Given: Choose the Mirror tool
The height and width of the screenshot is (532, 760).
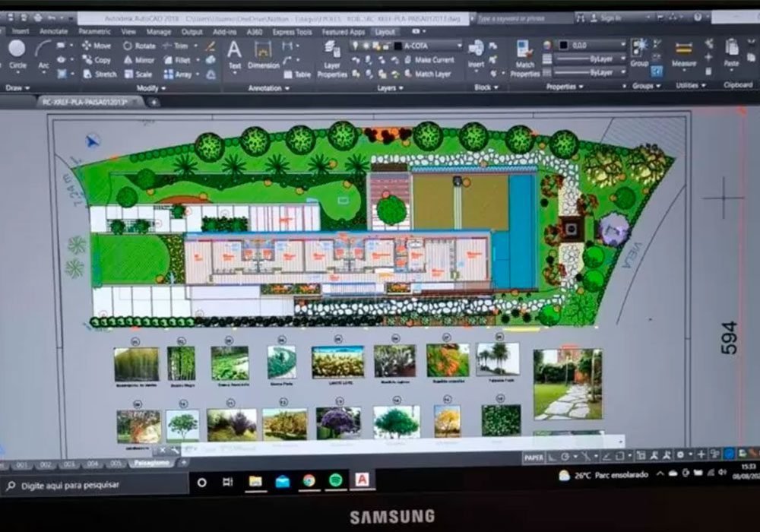Looking at the screenshot, I should [139, 60].
